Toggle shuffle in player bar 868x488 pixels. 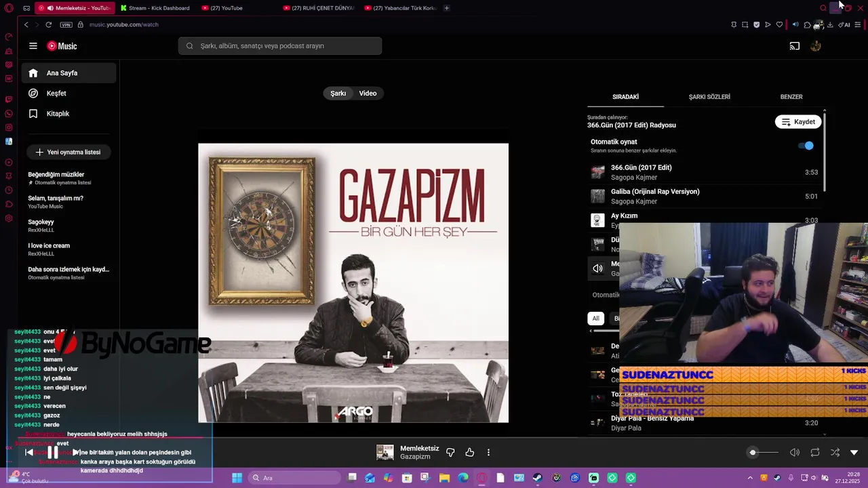(x=835, y=452)
